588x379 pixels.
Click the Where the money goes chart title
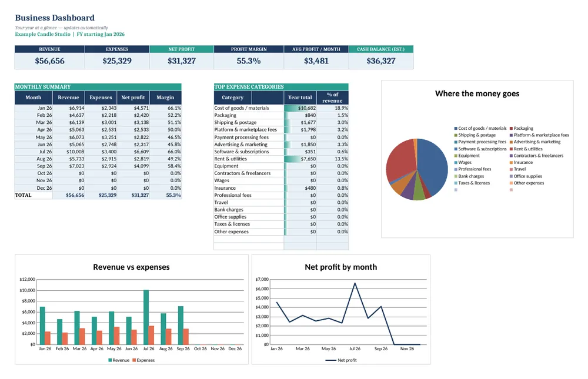coord(477,93)
